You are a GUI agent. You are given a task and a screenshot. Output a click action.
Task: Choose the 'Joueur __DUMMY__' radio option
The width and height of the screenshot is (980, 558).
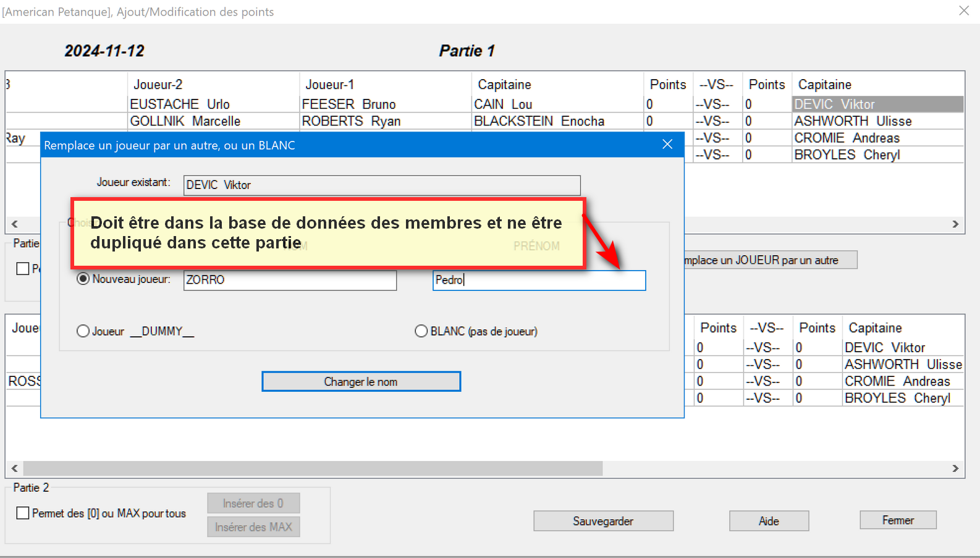coord(83,331)
